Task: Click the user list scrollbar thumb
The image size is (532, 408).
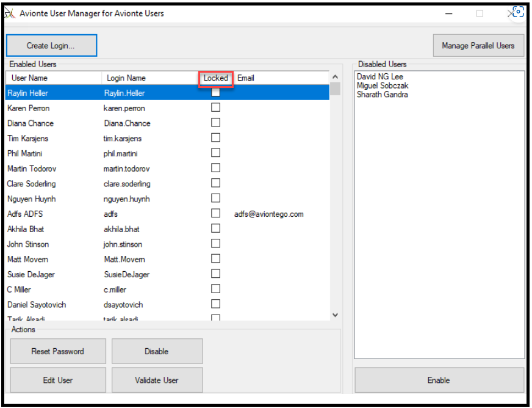Action: [x=335, y=89]
